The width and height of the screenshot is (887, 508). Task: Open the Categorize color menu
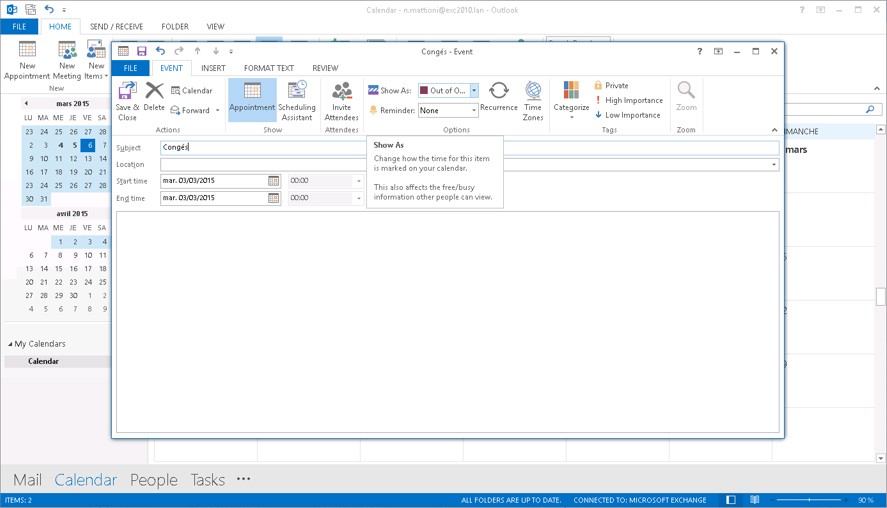point(571,100)
